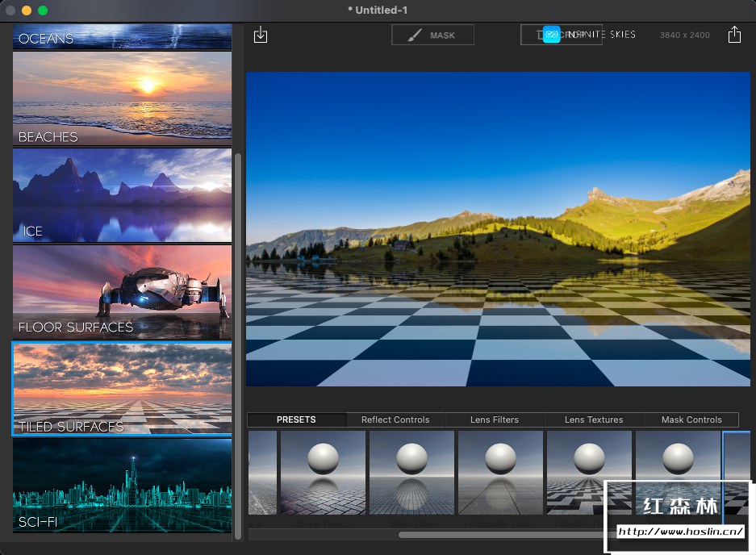Switch to Lens Textures tab
Viewport: 756px width, 555px height.
(x=594, y=419)
